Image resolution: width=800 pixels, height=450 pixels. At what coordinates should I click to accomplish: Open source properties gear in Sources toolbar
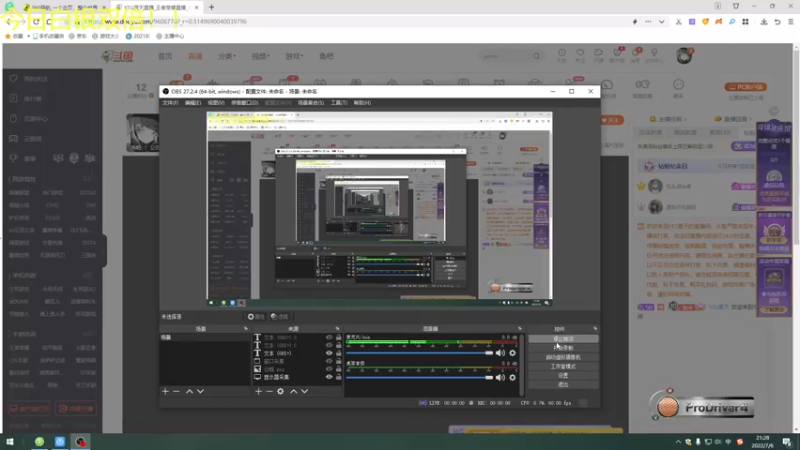pos(281,391)
